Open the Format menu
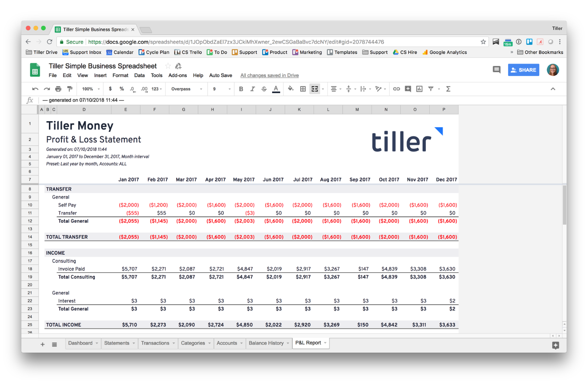Image resolution: width=588 pixels, height=392 pixels. click(x=120, y=75)
